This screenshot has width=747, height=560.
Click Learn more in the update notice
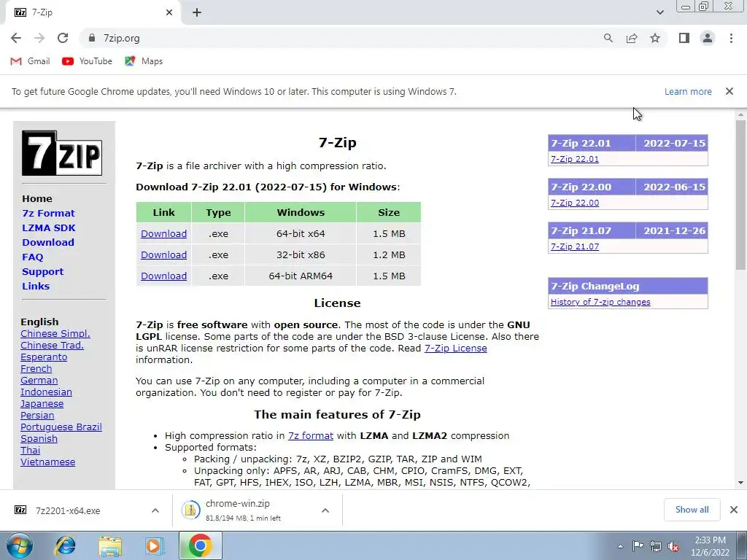click(688, 91)
